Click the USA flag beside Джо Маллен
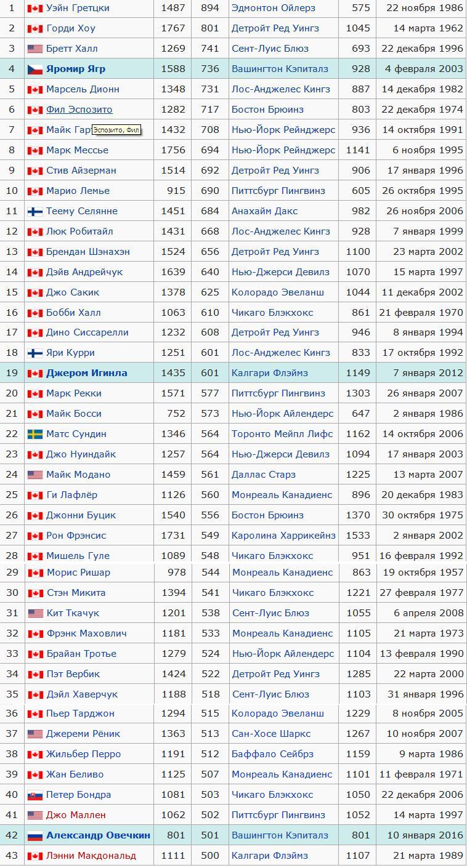The height and width of the screenshot is (868, 467). pyautogui.click(x=36, y=815)
